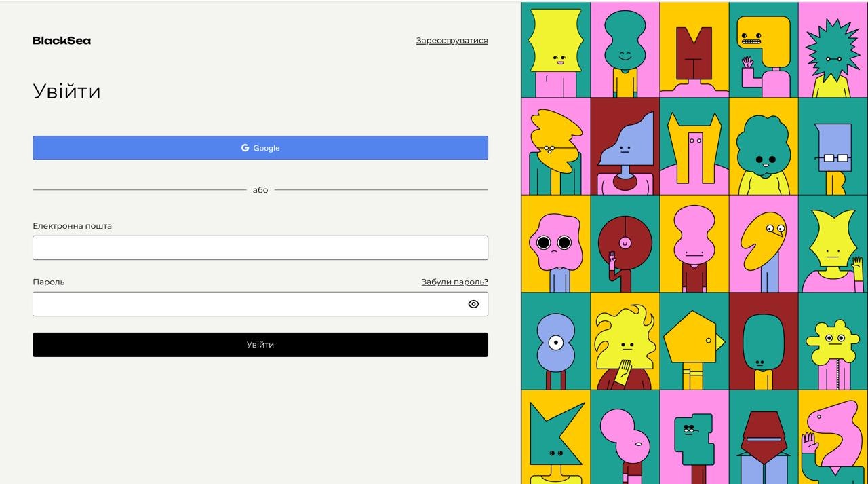Click the Пароль label
Viewport: 868px width, 484px height.
coord(49,282)
